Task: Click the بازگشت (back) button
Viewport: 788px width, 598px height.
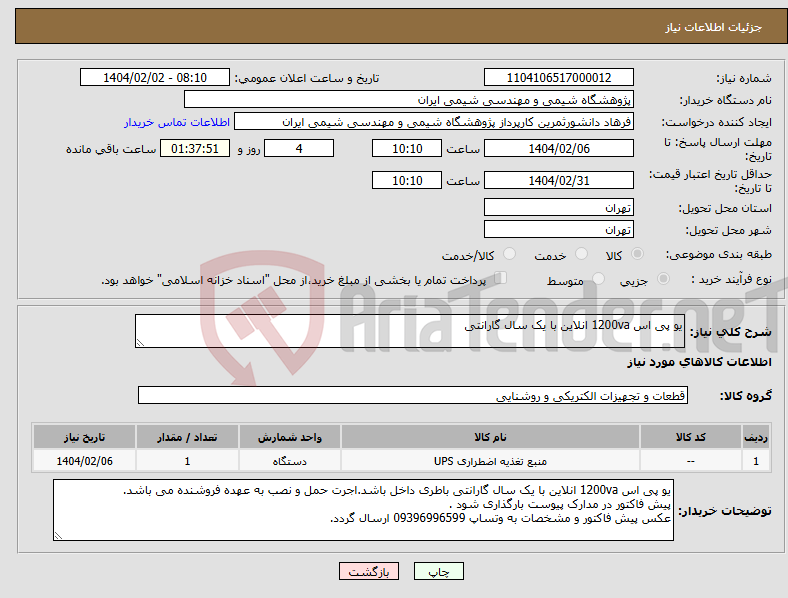Action: coord(369,571)
